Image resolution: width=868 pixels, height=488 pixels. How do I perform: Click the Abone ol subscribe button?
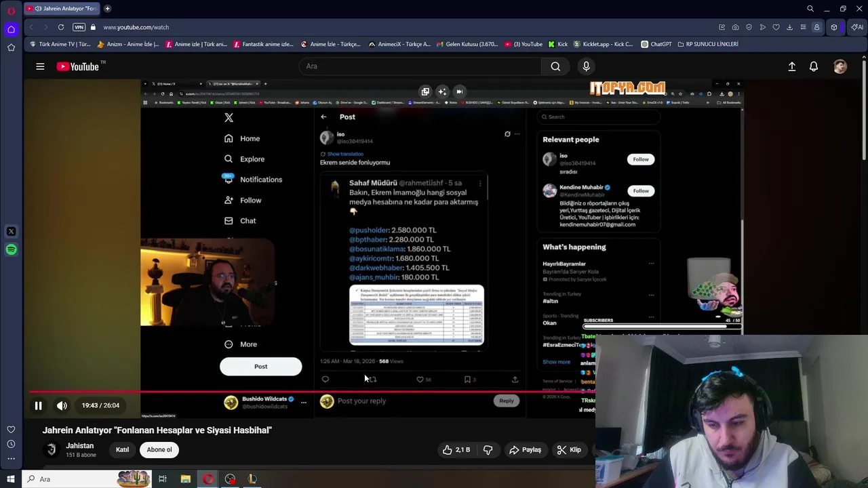point(159,449)
